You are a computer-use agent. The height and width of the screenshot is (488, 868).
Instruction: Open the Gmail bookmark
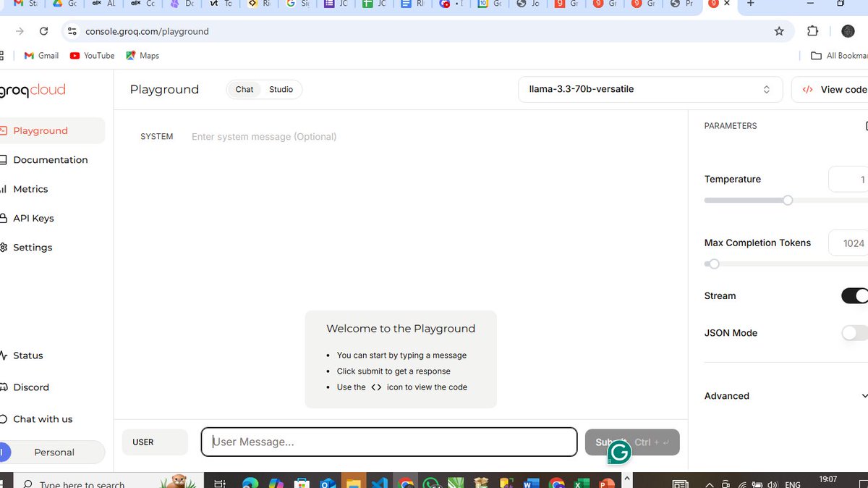click(x=41, y=56)
